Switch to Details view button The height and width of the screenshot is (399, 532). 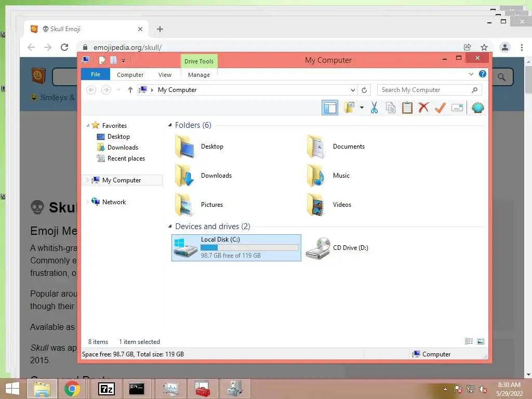click(x=469, y=341)
